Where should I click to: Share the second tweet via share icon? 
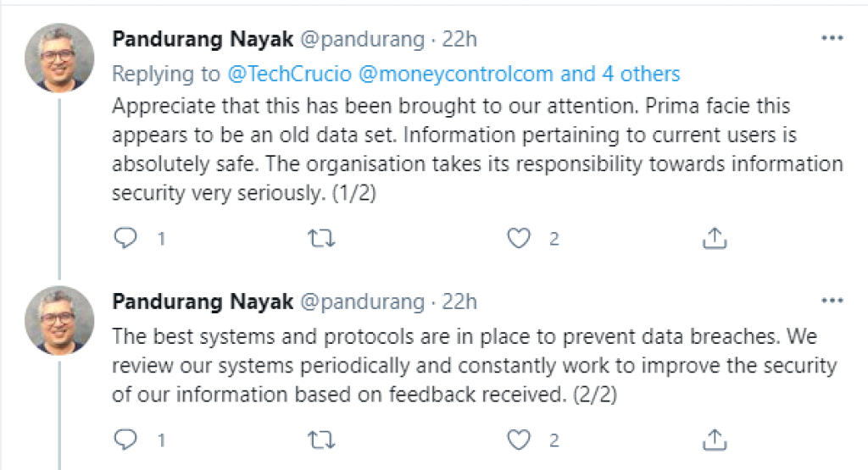coord(715,440)
